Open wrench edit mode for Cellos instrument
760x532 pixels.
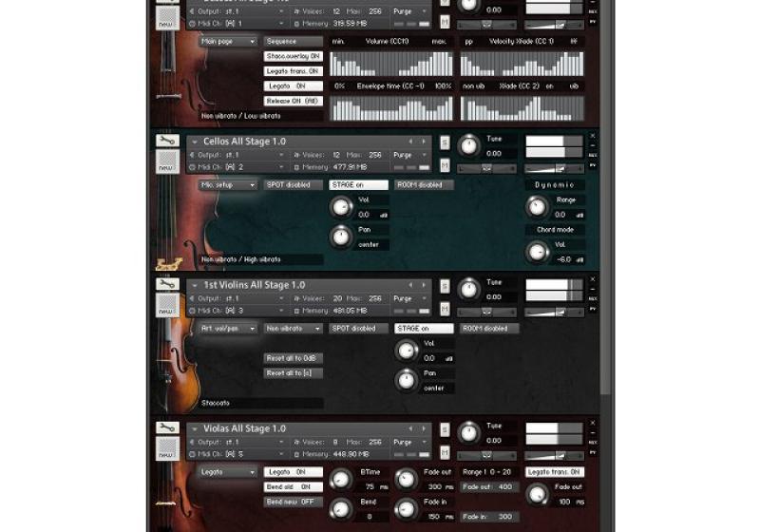pos(167,141)
